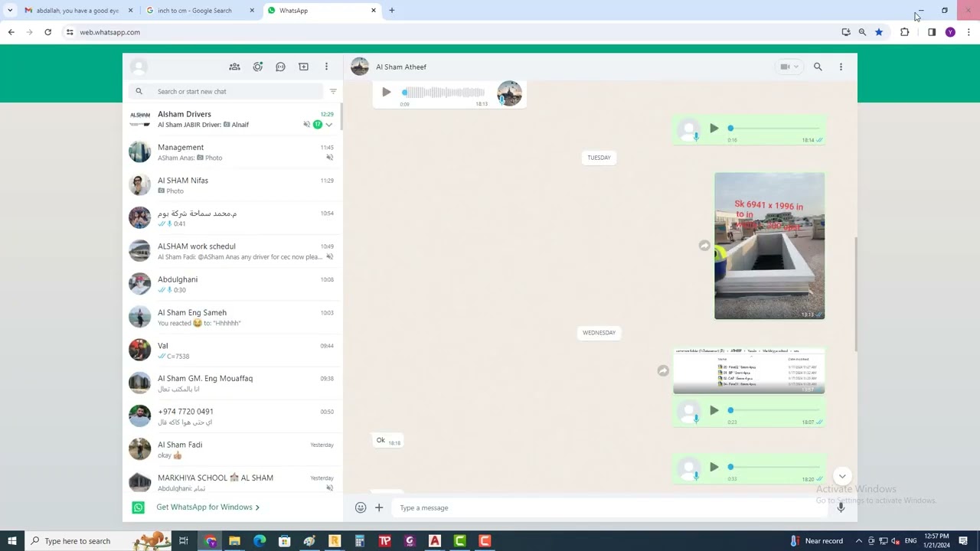Viewport: 980px width, 551px height.
Task: Toggle the unread chats filter icon
Action: tap(333, 92)
